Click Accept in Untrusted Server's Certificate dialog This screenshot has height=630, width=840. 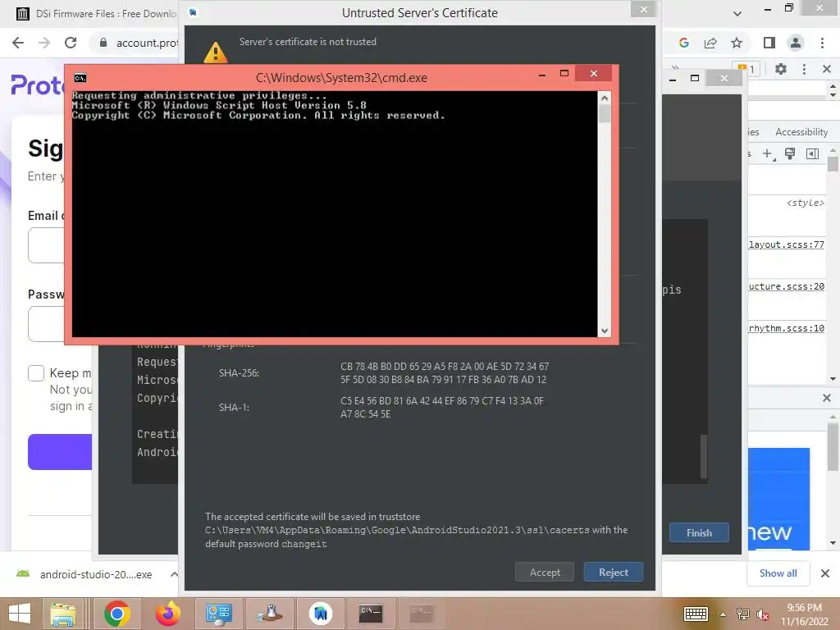545,572
